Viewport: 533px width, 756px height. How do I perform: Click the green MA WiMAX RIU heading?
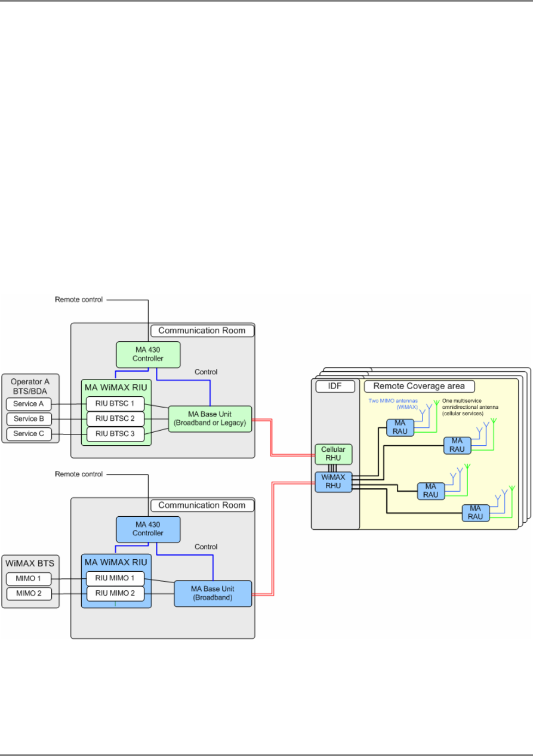116,388
